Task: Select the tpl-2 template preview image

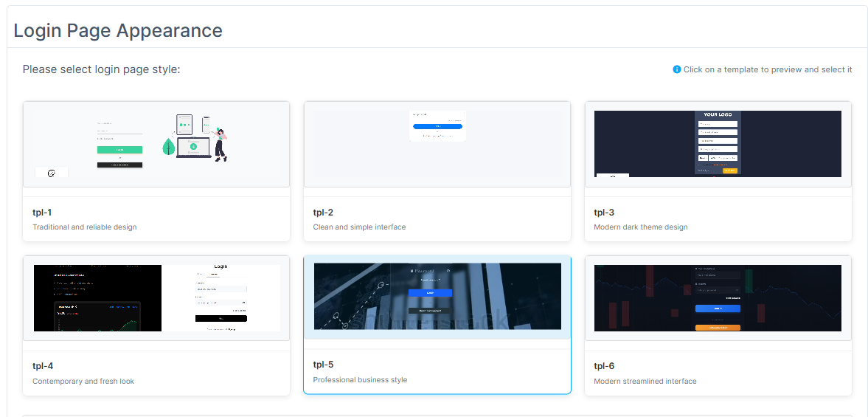Action: pos(437,144)
